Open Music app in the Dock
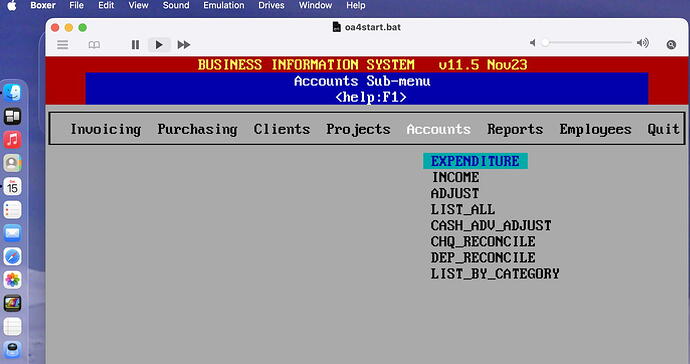 (12, 140)
